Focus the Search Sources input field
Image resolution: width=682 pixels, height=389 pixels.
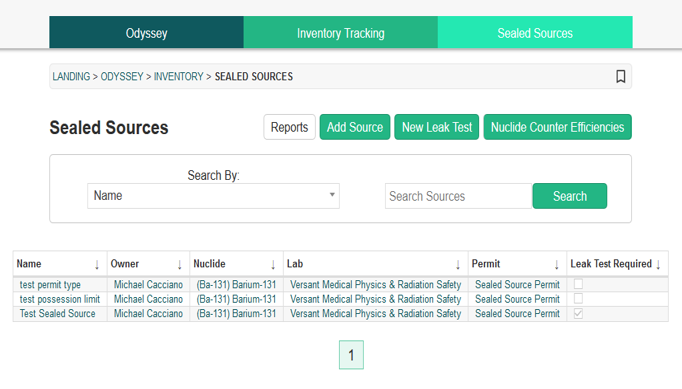(458, 196)
